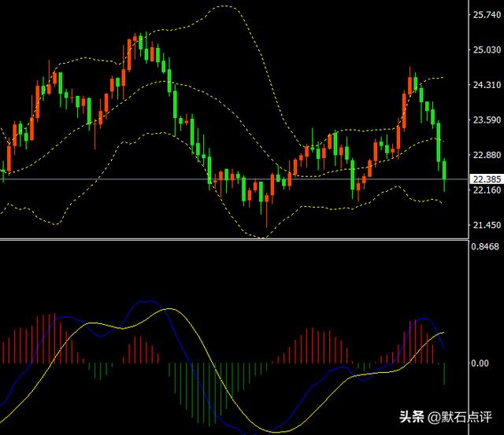Click the 0.00 MACD zero label
The image size is (504, 435).
point(479,363)
